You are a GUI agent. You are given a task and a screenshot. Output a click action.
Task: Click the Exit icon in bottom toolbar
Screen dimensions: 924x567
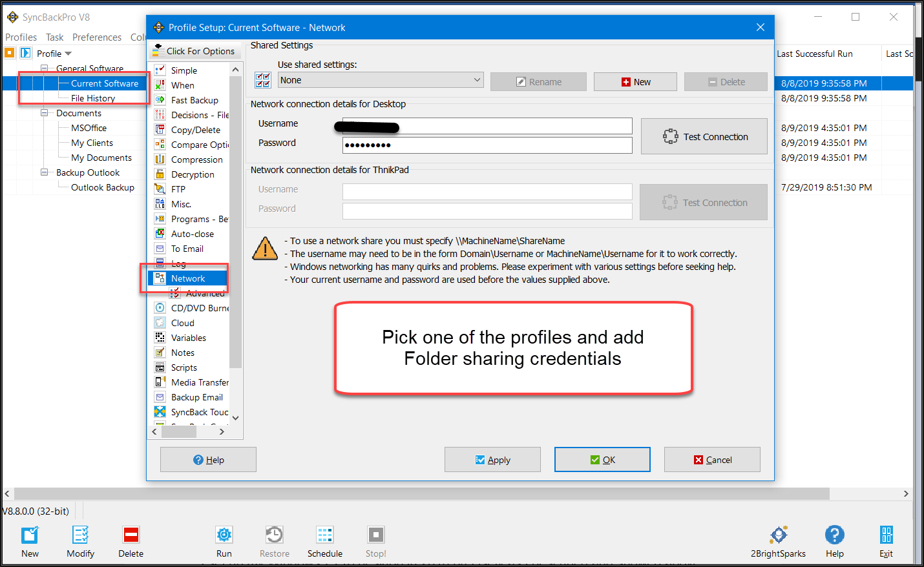point(887,535)
